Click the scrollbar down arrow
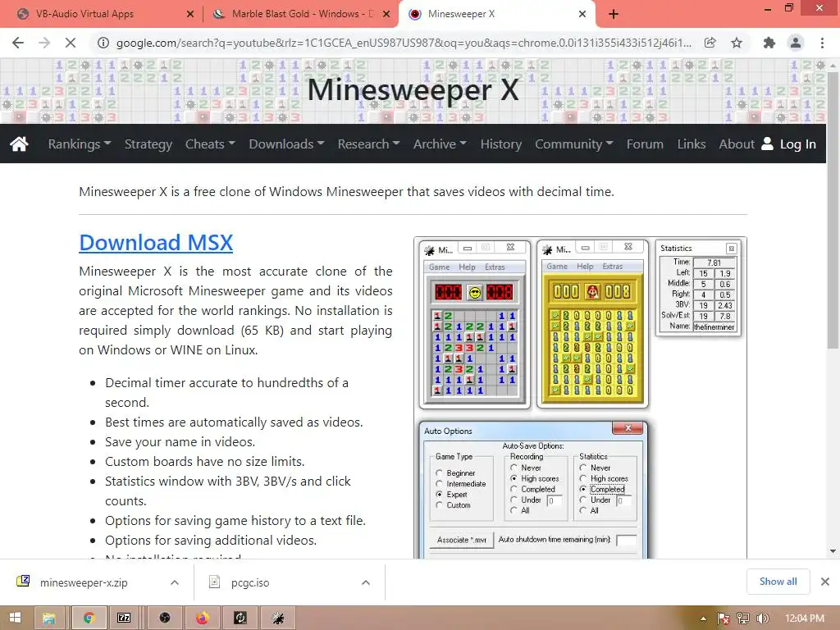 pyautogui.click(x=833, y=550)
